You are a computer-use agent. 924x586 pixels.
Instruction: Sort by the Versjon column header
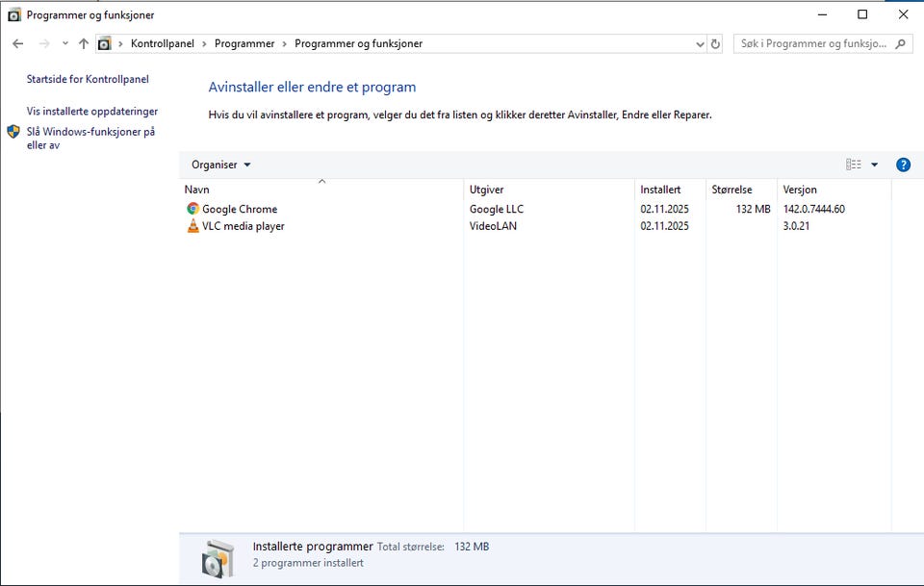click(x=834, y=190)
